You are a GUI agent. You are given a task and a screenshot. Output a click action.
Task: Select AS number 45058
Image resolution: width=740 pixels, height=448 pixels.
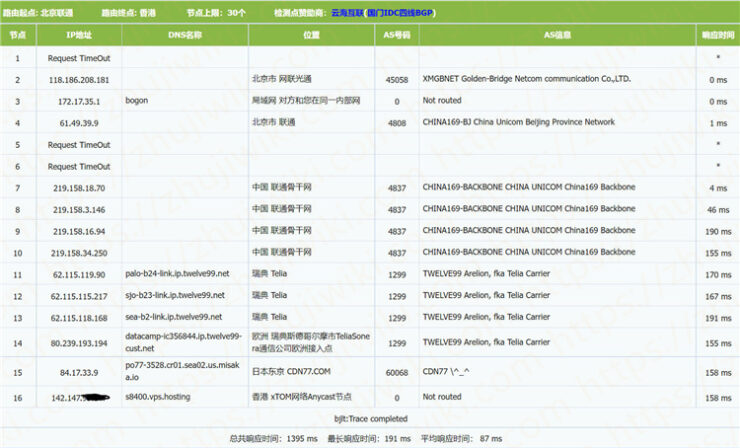(397, 80)
